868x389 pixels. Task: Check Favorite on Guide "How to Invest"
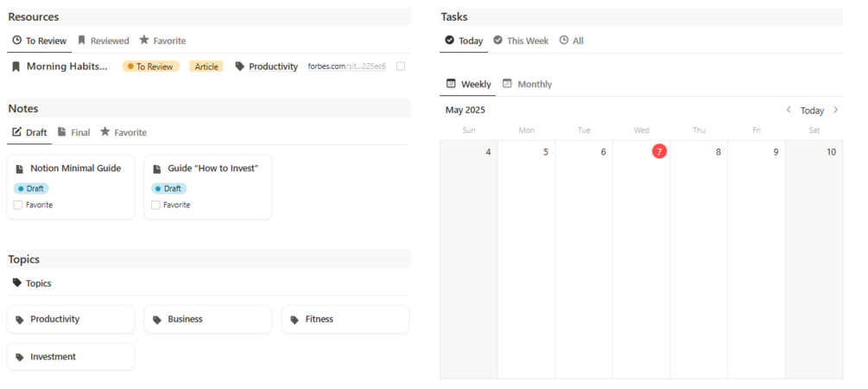coord(155,205)
